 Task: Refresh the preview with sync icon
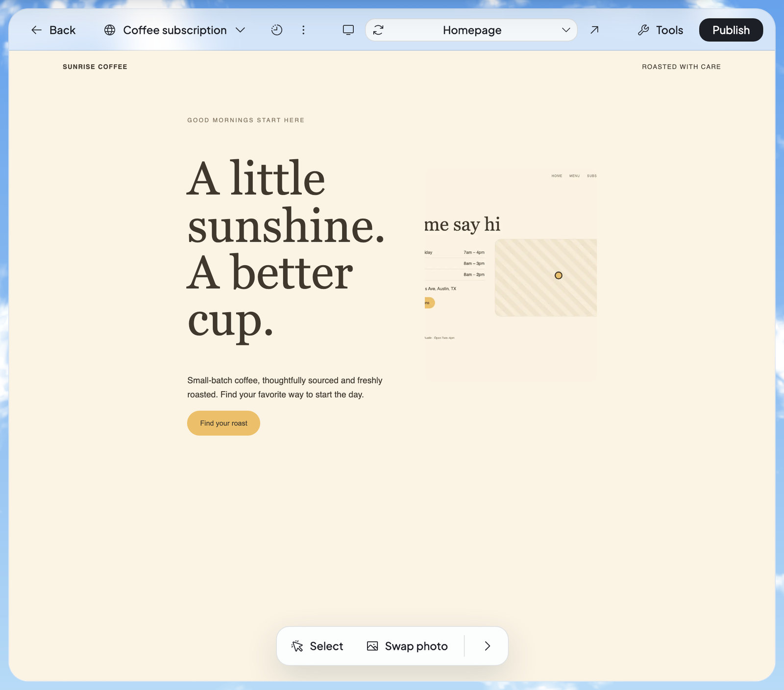point(378,30)
